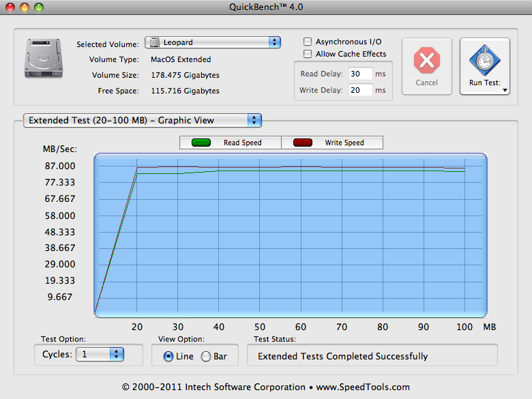532x399 pixels.
Task: Enable Allow Cache Effects checkbox
Action: click(308, 54)
